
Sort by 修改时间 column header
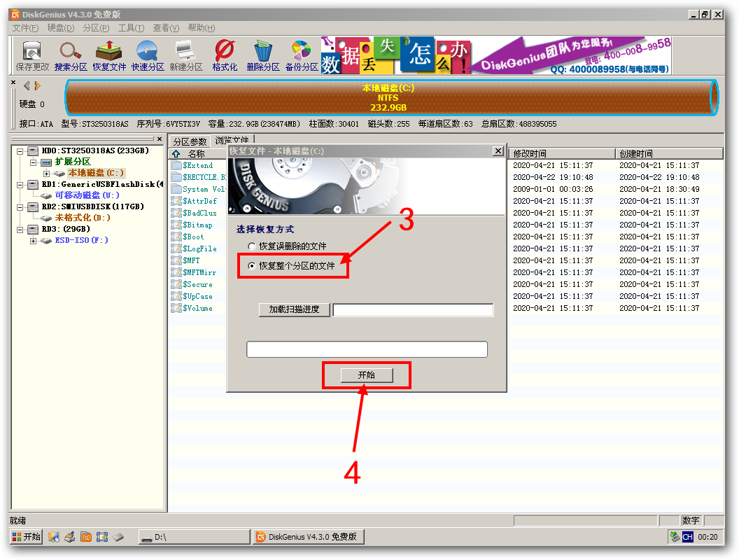(562, 154)
